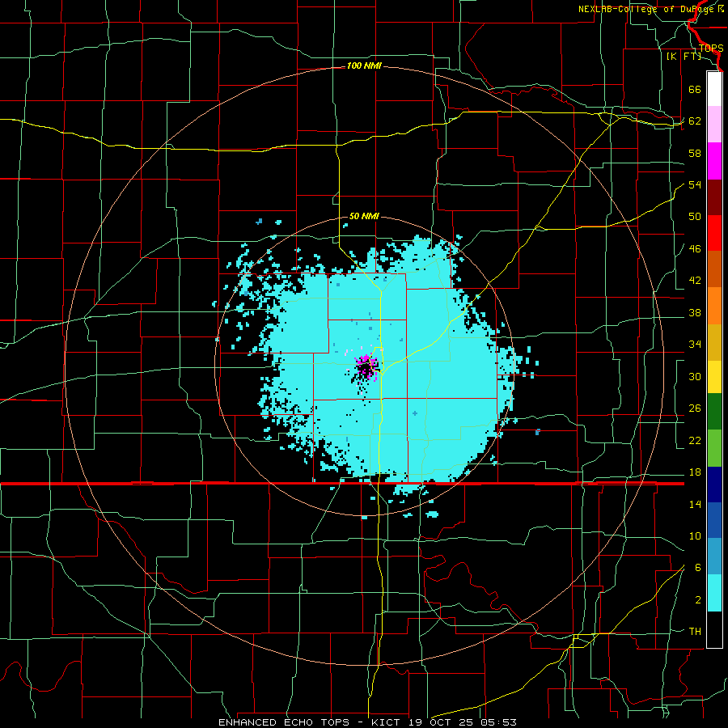Select the magenta legend swatch
Viewport: 728px width, 728px height.
point(714,161)
